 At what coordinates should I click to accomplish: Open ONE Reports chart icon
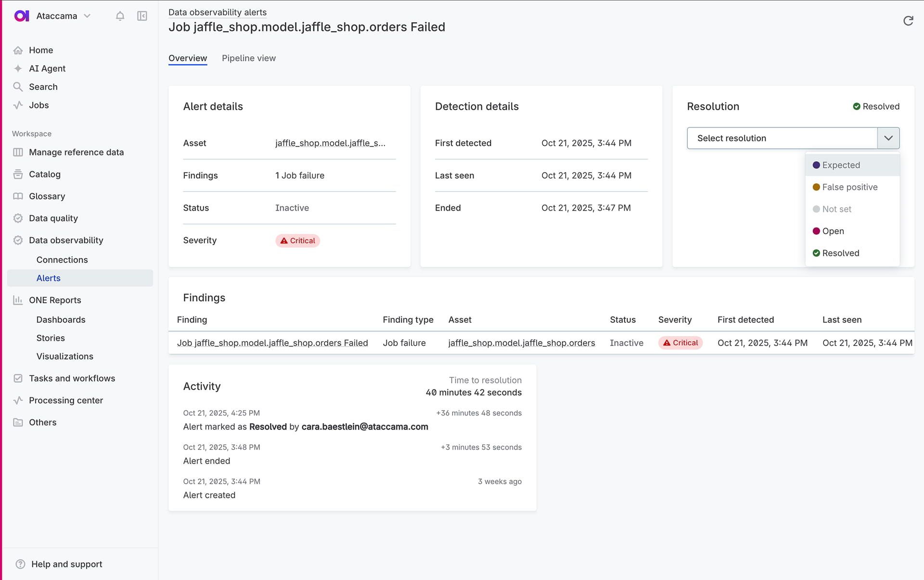(18, 300)
